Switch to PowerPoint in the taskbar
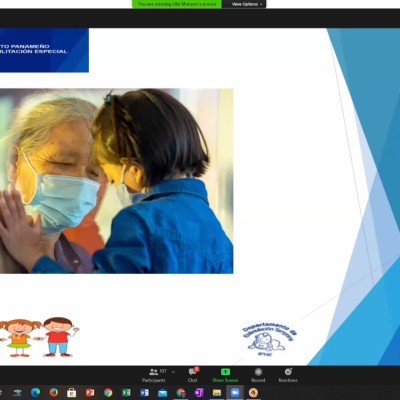Screen dimensions: 400x400 [90, 393]
